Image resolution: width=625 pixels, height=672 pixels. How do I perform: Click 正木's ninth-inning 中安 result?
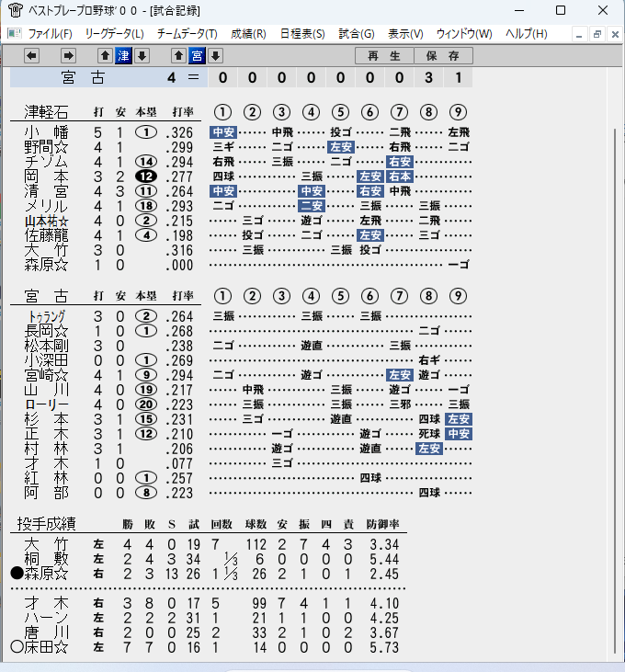(459, 434)
